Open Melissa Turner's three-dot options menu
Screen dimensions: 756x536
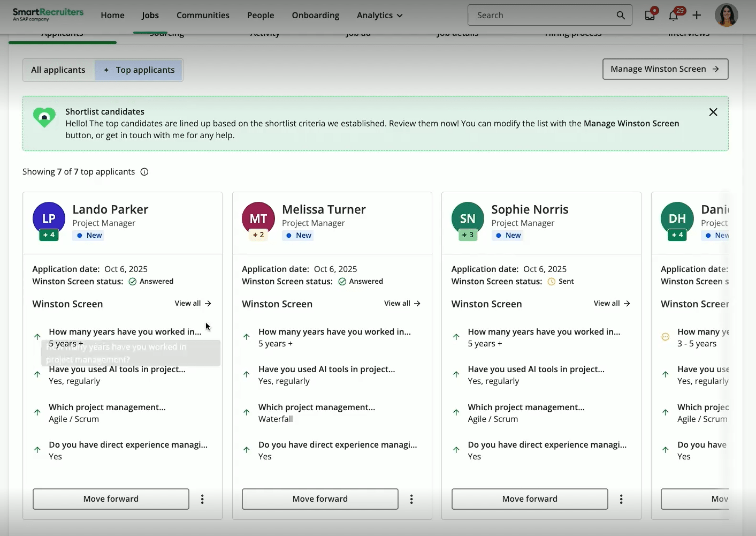point(411,499)
